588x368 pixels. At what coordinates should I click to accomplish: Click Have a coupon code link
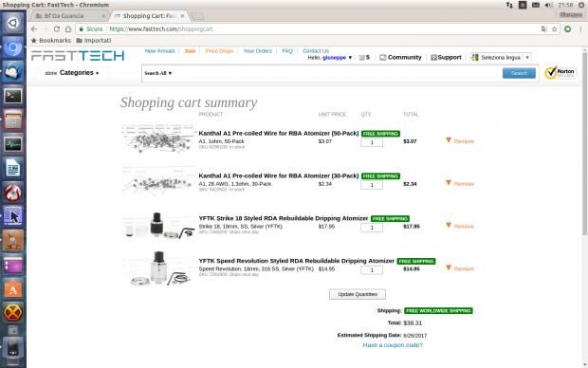(393, 345)
